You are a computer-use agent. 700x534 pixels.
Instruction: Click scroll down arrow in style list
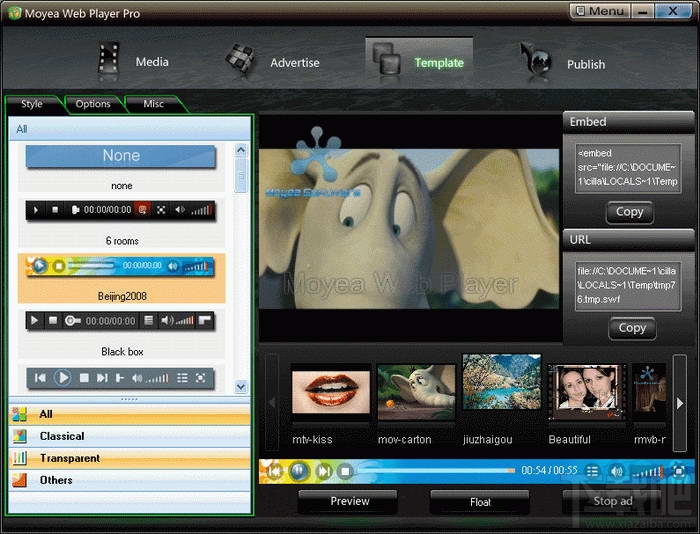[x=241, y=387]
